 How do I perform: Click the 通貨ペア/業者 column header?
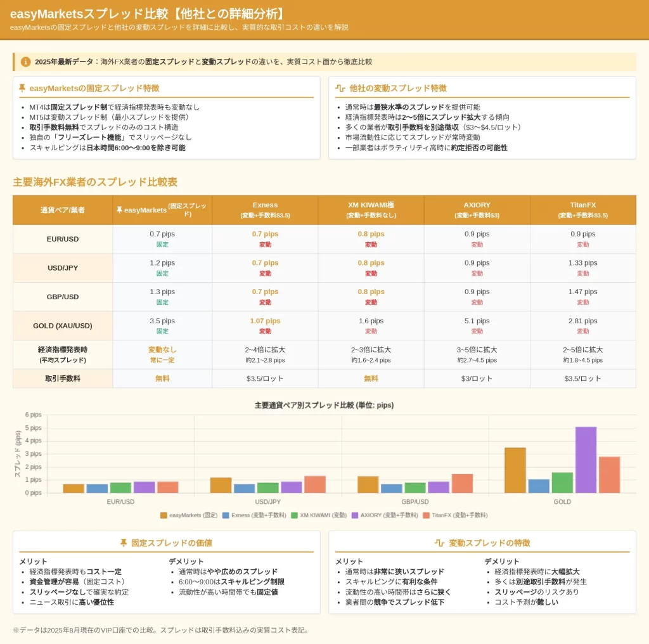pyautogui.click(x=63, y=210)
